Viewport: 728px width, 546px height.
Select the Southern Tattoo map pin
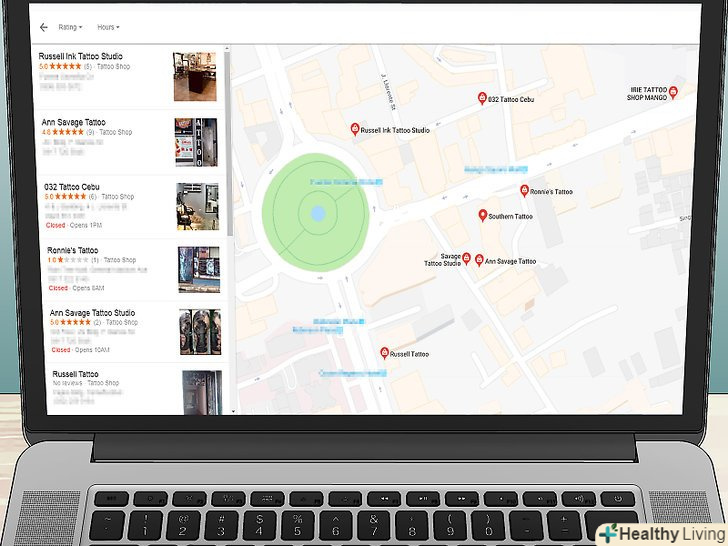pos(483,215)
